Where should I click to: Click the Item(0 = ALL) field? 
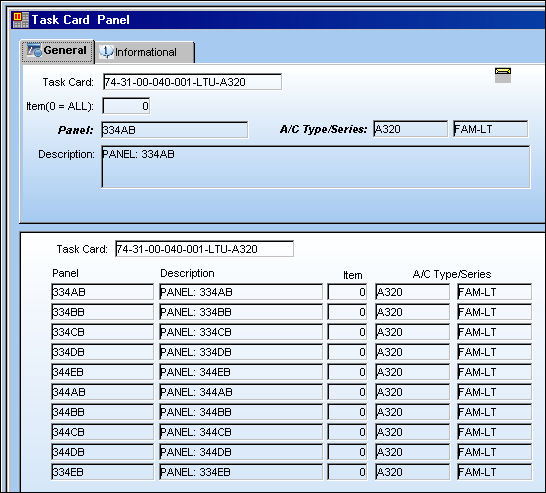click(126, 106)
